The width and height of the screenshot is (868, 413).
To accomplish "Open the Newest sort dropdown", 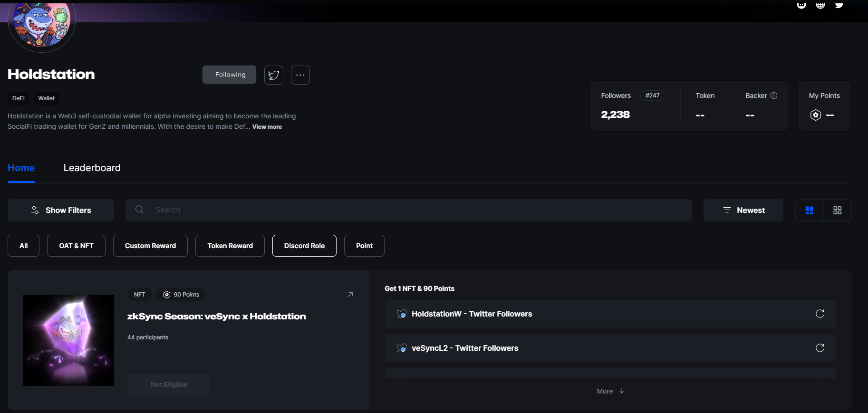I will (x=743, y=210).
